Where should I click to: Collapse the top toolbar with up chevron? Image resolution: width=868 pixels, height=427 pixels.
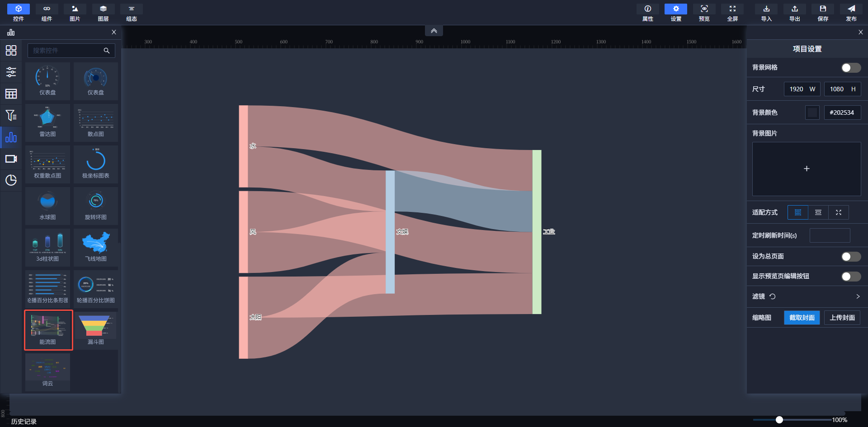click(x=434, y=31)
